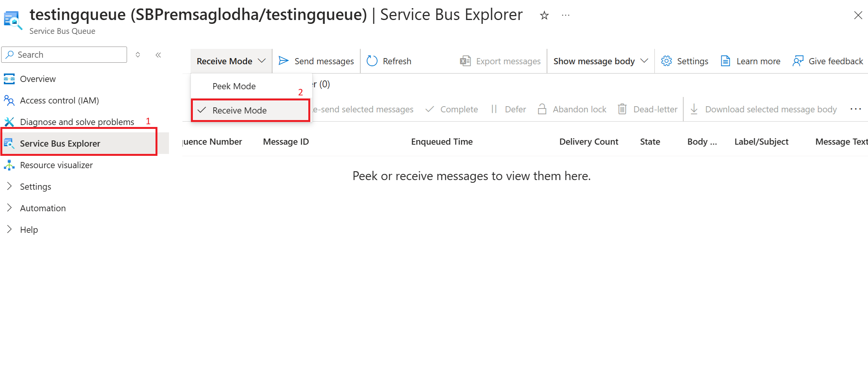Image resolution: width=868 pixels, height=384 pixels.
Task: Click the Defer action
Action: tap(508, 109)
